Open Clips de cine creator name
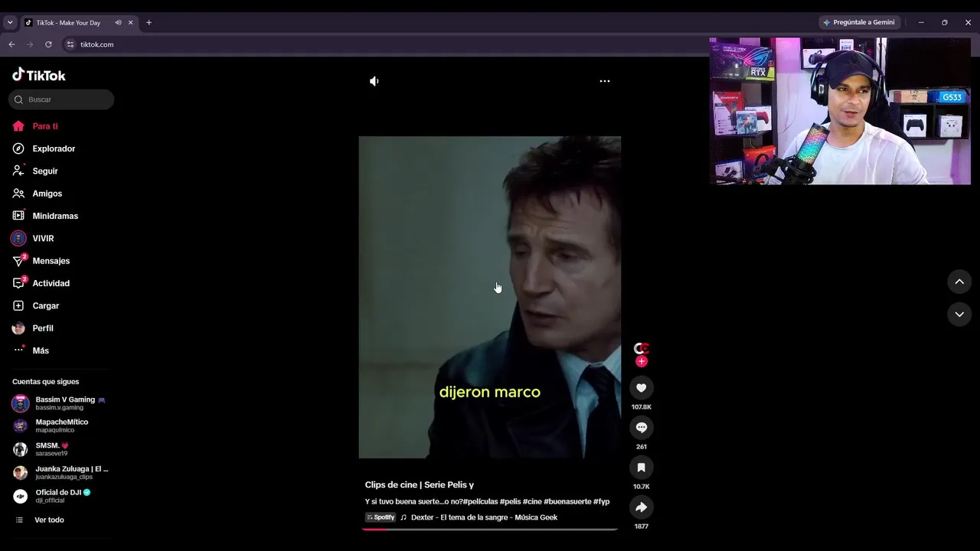Screen dimensions: 980x551 tap(420, 485)
